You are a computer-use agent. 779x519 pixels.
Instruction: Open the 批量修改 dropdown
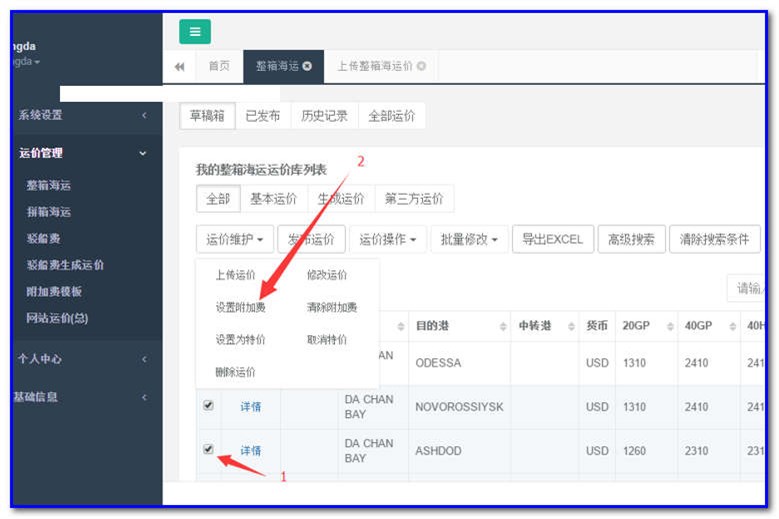click(x=469, y=239)
